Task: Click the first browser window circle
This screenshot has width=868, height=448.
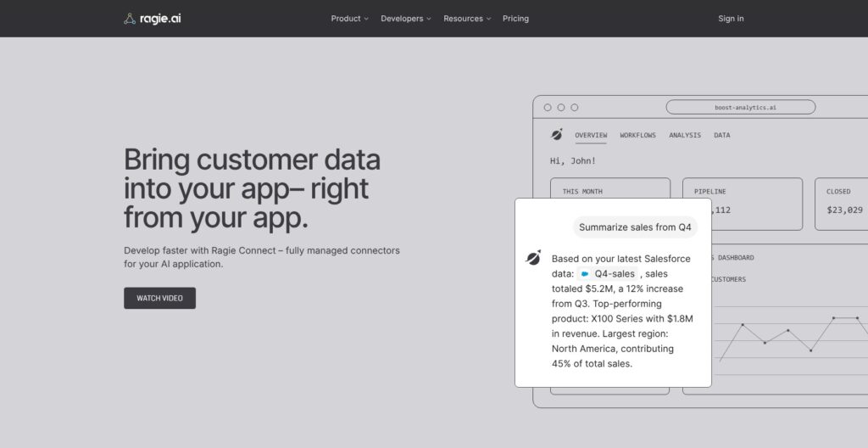Action: coord(548,108)
